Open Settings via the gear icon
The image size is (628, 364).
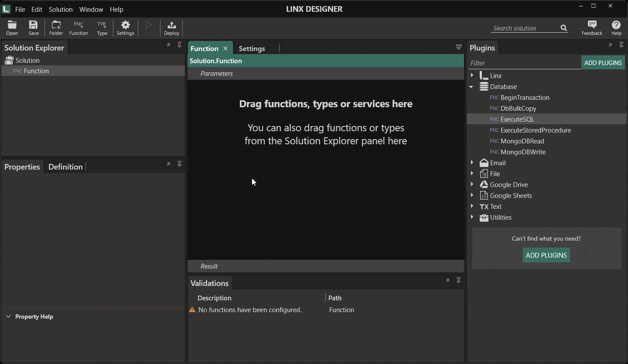125,28
